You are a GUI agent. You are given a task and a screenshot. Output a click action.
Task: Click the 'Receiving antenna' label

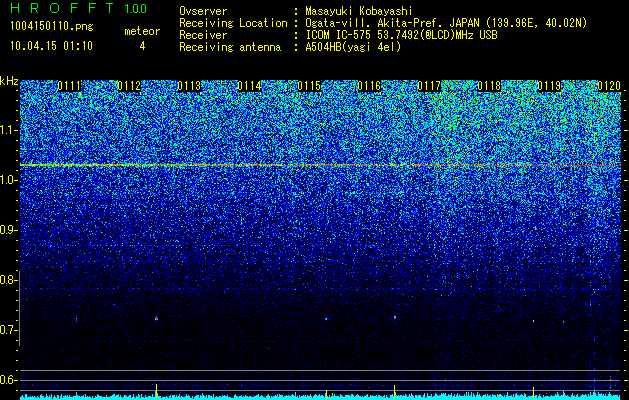pos(230,47)
